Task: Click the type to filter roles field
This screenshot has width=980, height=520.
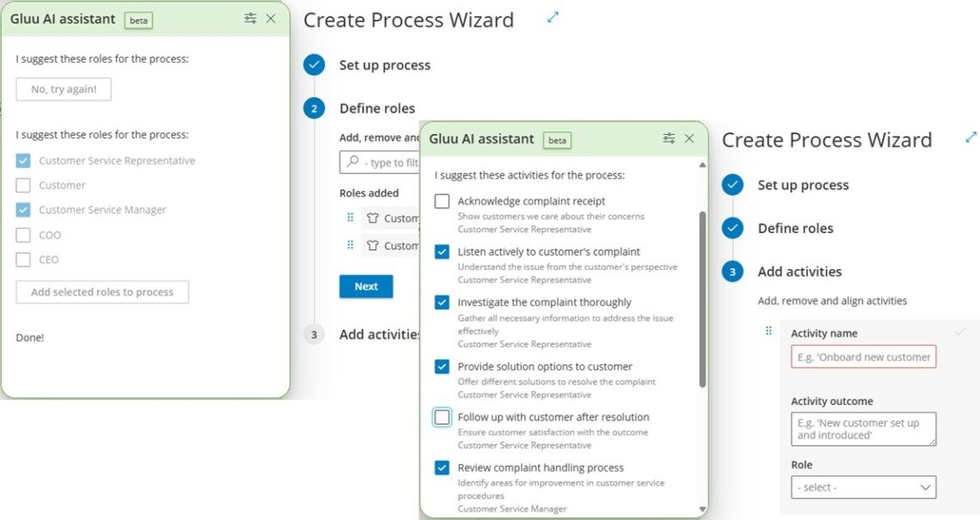Action: tap(379, 162)
